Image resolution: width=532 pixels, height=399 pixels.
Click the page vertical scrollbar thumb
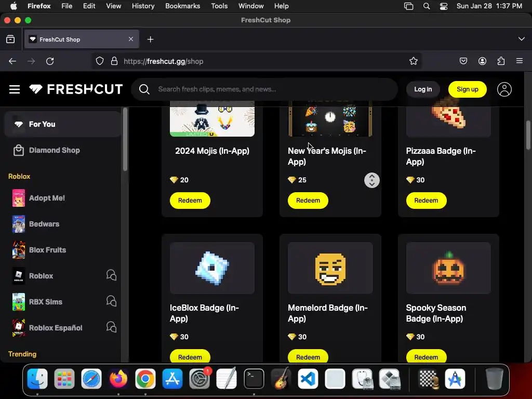click(528, 135)
